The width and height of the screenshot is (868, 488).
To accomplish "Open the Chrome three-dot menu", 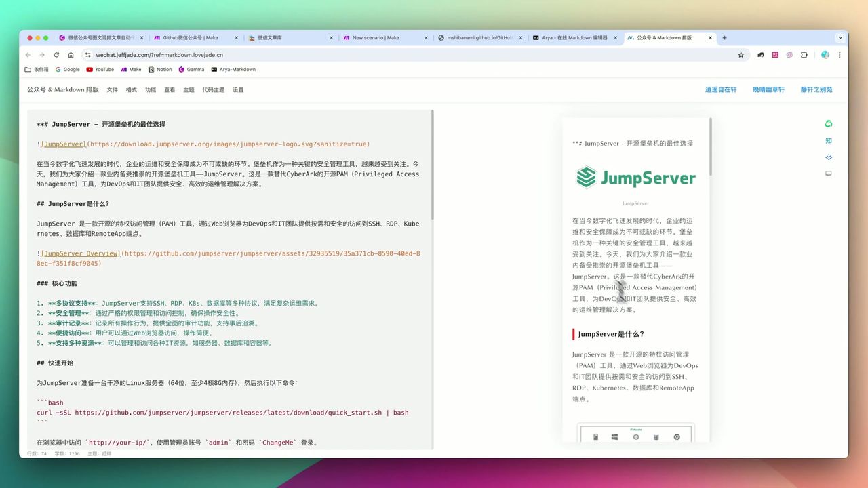I will pos(840,55).
